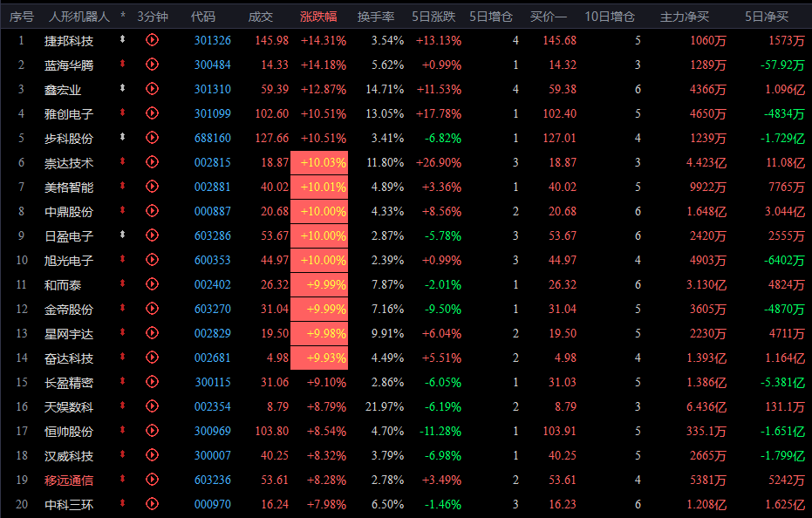Click the play circle icon for 中科三环
Viewport: 812px width, 518px height.
point(152,504)
